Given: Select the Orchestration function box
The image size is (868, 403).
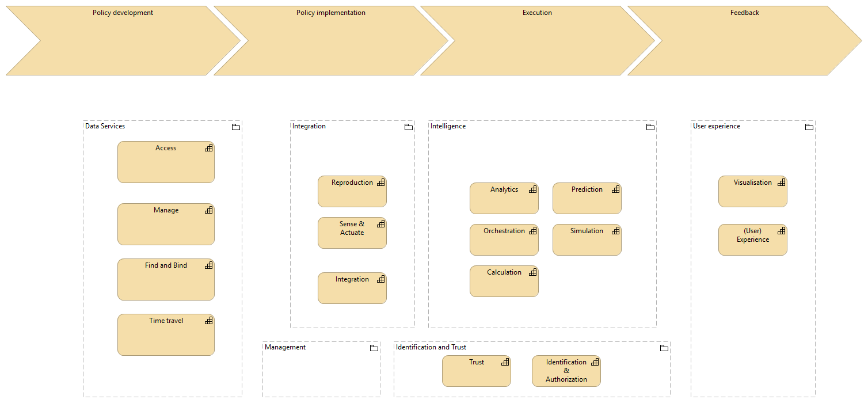Looking at the screenshot, I should [x=504, y=239].
